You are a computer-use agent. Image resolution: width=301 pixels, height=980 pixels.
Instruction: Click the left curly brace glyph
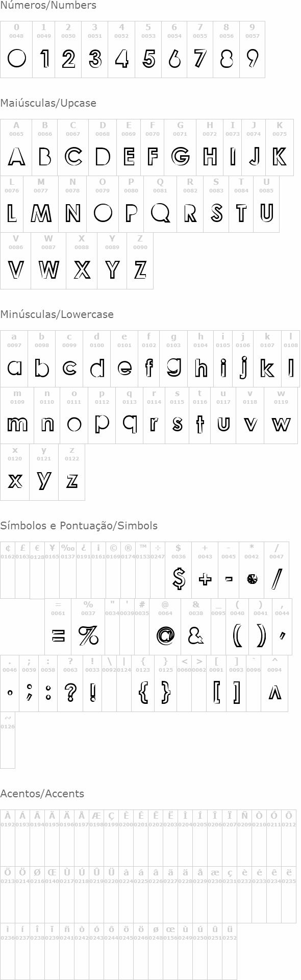click(143, 692)
